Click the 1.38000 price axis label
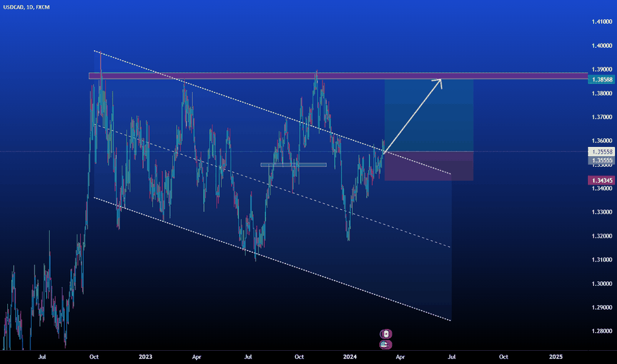This screenshot has width=617, height=364. pyautogui.click(x=602, y=93)
